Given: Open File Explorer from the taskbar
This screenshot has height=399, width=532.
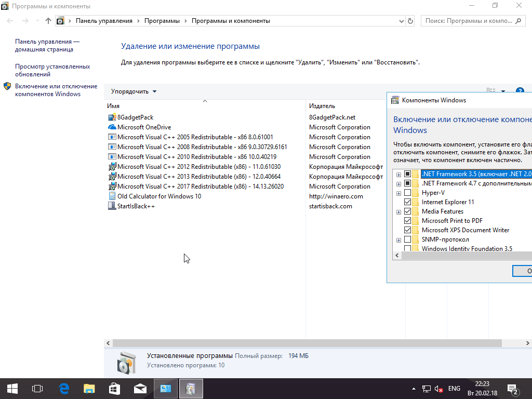Looking at the screenshot, I should 89,389.
